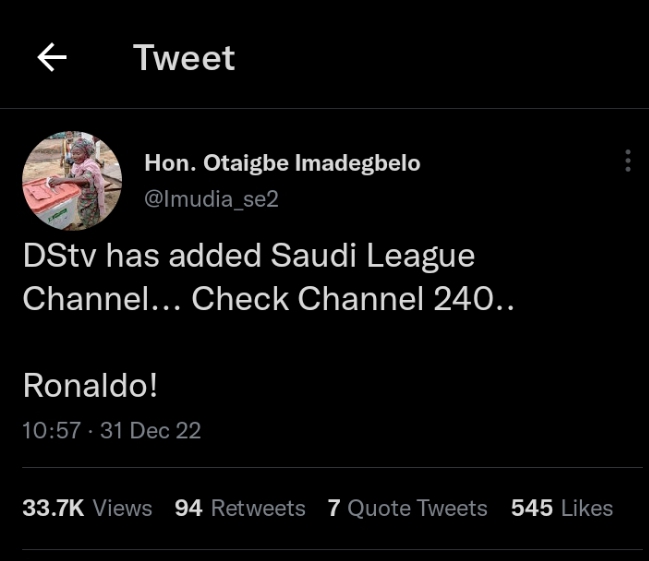Tap the word DStv in the tweet
Image resolution: width=649 pixels, height=561 pixels.
pos(60,256)
